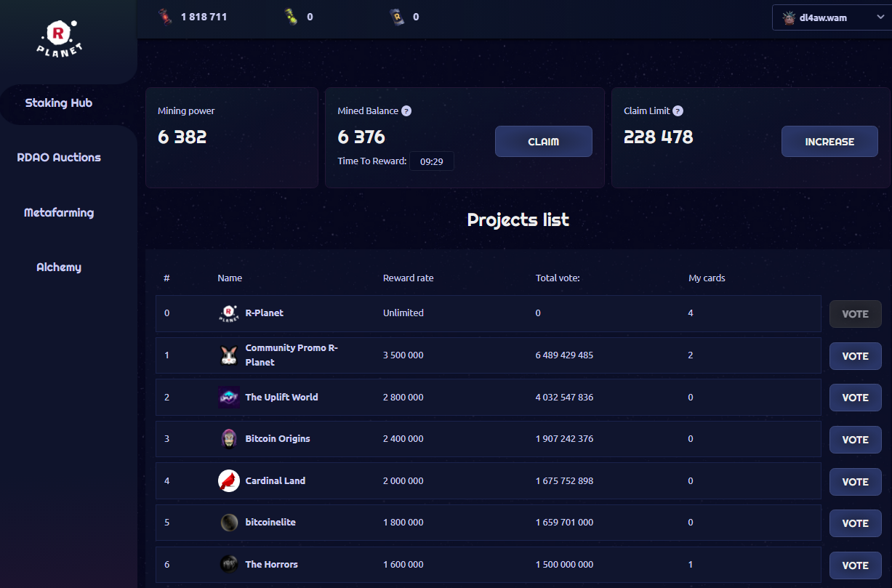Screen dimensions: 892x588
Task: Click bitcoinelite project icon
Action: pyautogui.click(x=229, y=523)
